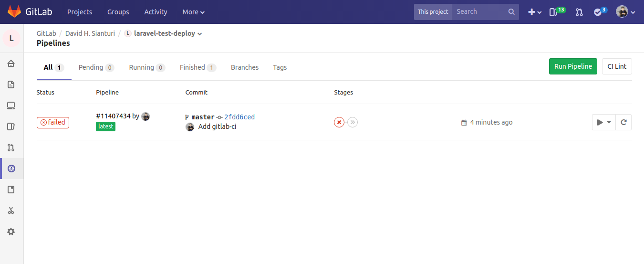Open the master branch link
Viewport: 644px width, 264px height.
pyautogui.click(x=203, y=117)
